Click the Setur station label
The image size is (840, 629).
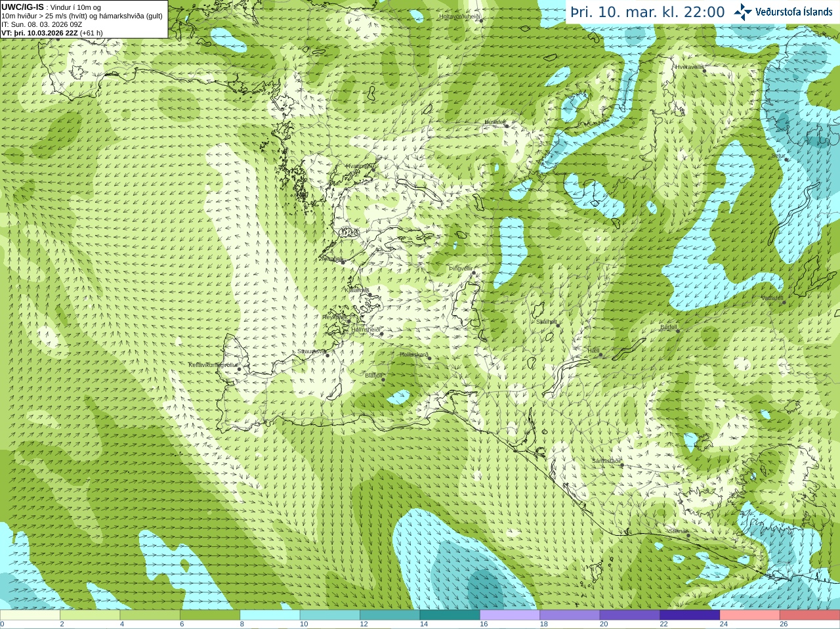point(778,156)
